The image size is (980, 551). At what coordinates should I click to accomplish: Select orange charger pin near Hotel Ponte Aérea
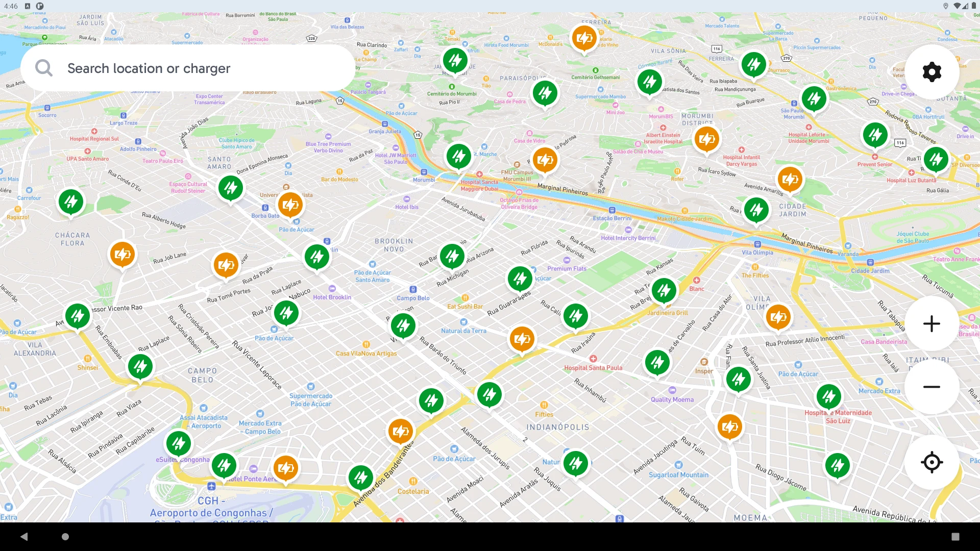[285, 469]
